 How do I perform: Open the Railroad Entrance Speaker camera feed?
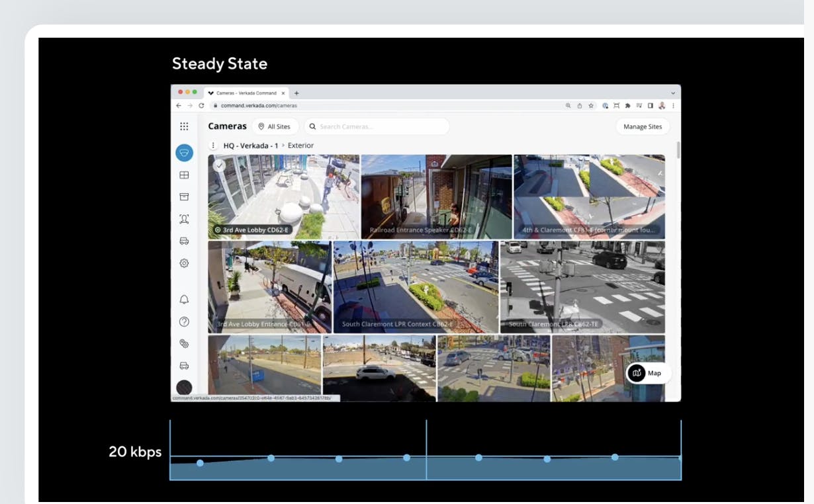(x=436, y=196)
